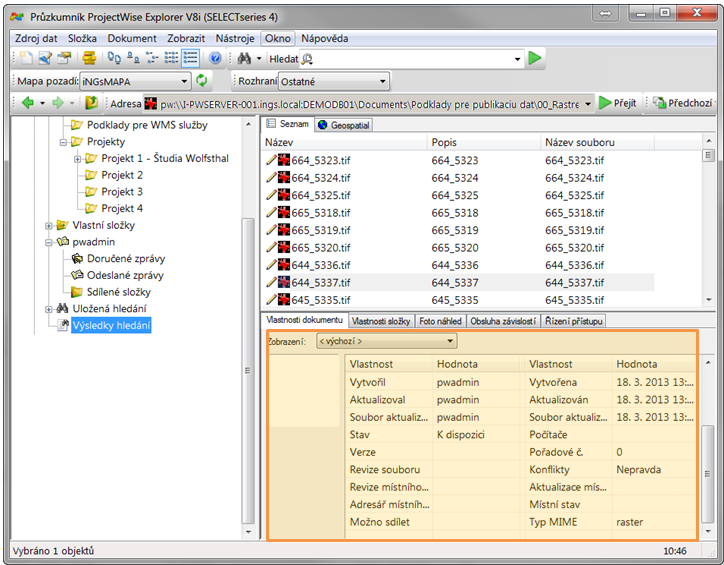Click the green back navigation arrow
The height and width of the screenshot is (565, 724).
tap(27, 103)
